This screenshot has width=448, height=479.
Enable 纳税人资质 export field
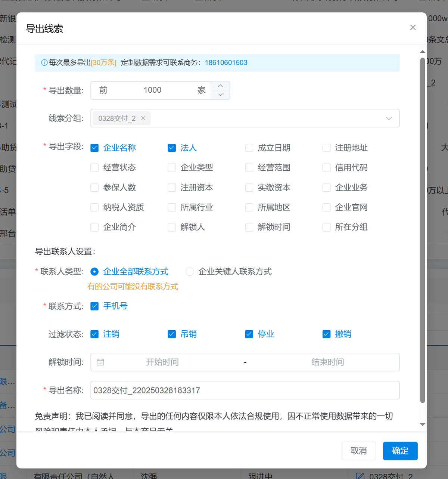[94, 207]
